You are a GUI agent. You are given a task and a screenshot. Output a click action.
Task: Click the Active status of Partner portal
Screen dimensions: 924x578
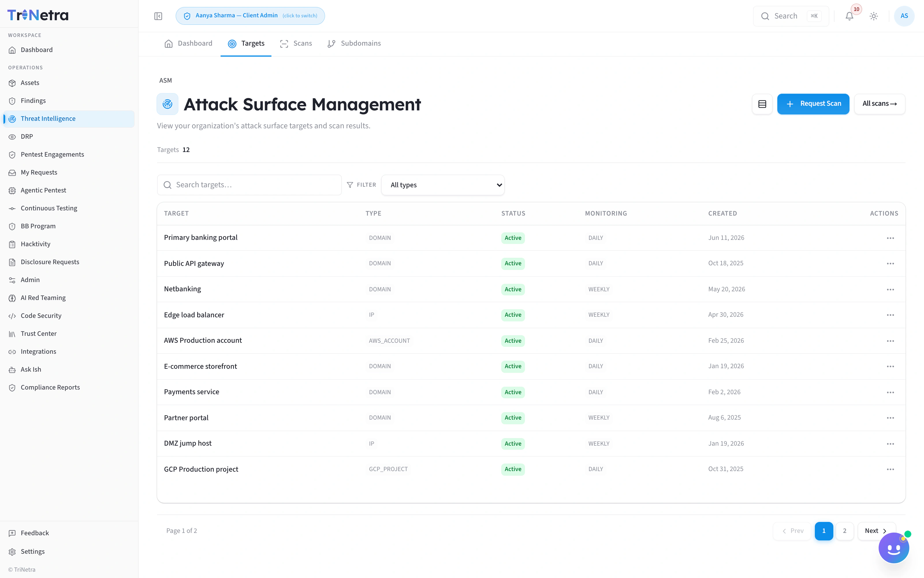[x=513, y=418]
